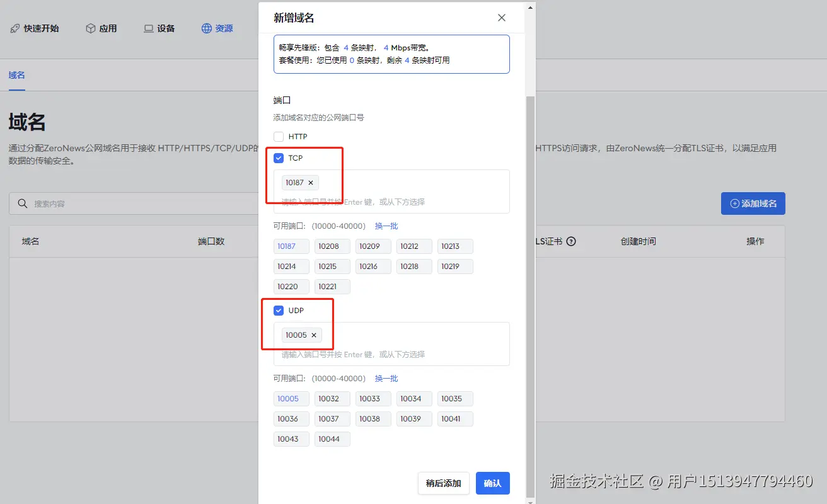Select available TCP port 10218
Image resolution: width=827 pixels, height=504 pixels.
click(x=414, y=266)
